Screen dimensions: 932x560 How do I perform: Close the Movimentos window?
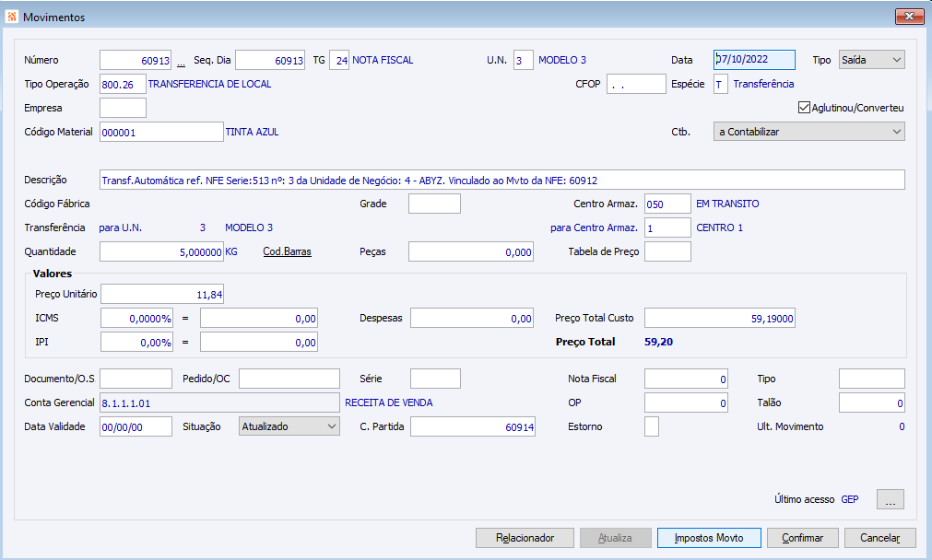(x=909, y=17)
